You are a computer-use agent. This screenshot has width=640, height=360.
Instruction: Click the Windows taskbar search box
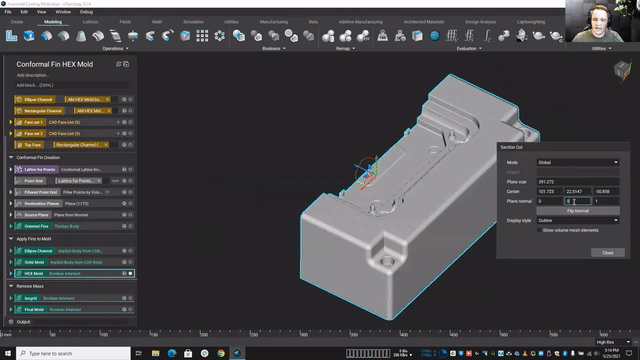point(73,353)
